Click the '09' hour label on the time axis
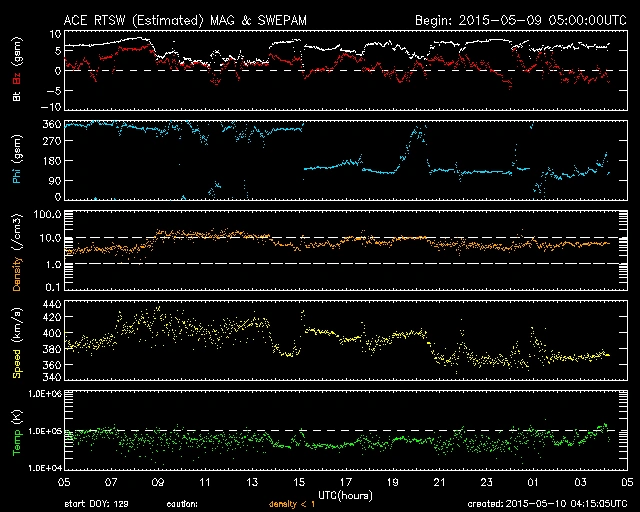Screen dimensions: 640x512 pyautogui.click(x=158, y=483)
